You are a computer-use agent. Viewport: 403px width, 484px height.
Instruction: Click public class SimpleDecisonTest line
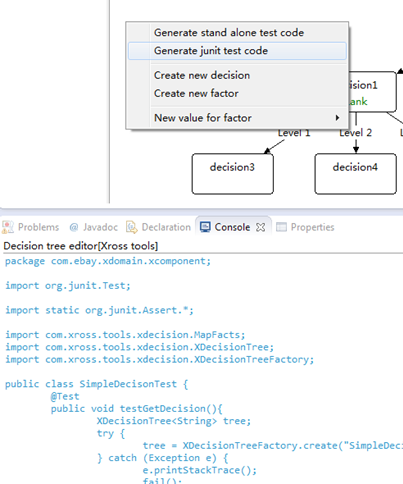coord(96,384)
